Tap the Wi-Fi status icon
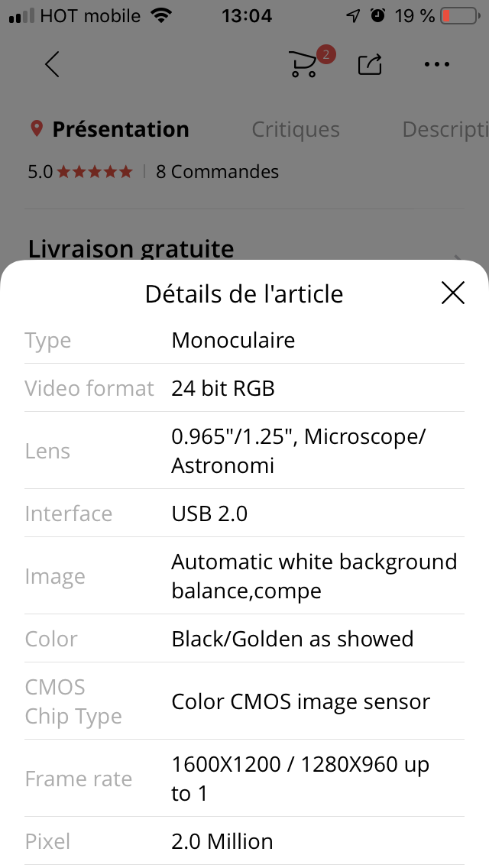 (161, 15)
